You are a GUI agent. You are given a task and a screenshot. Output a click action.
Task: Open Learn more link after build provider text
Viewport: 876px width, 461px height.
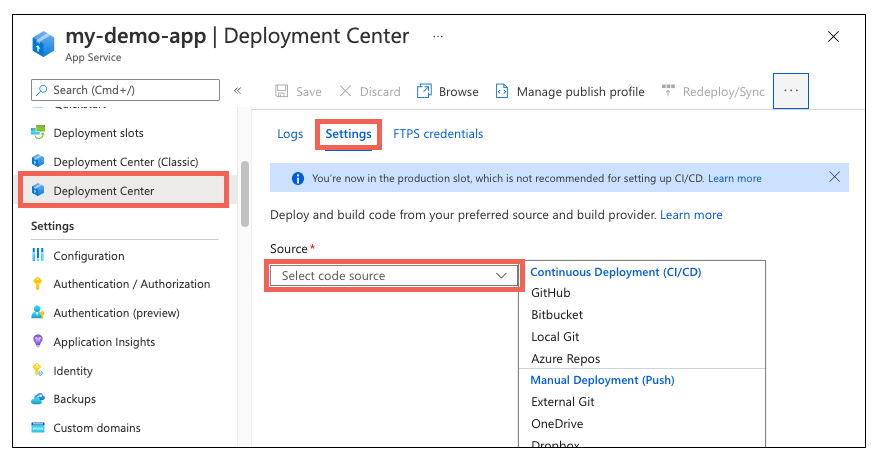691,215
